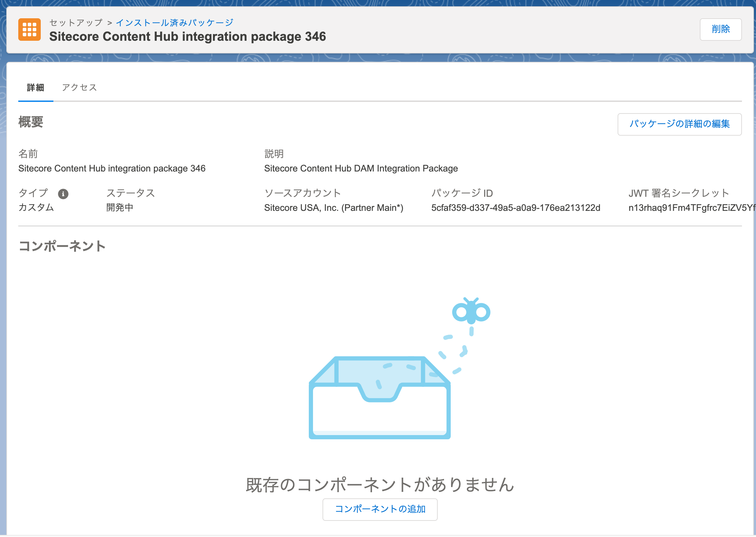The image size is (756, 537).
Task: Click the セットアップ breadcrumb text
Action: (76, 23)
